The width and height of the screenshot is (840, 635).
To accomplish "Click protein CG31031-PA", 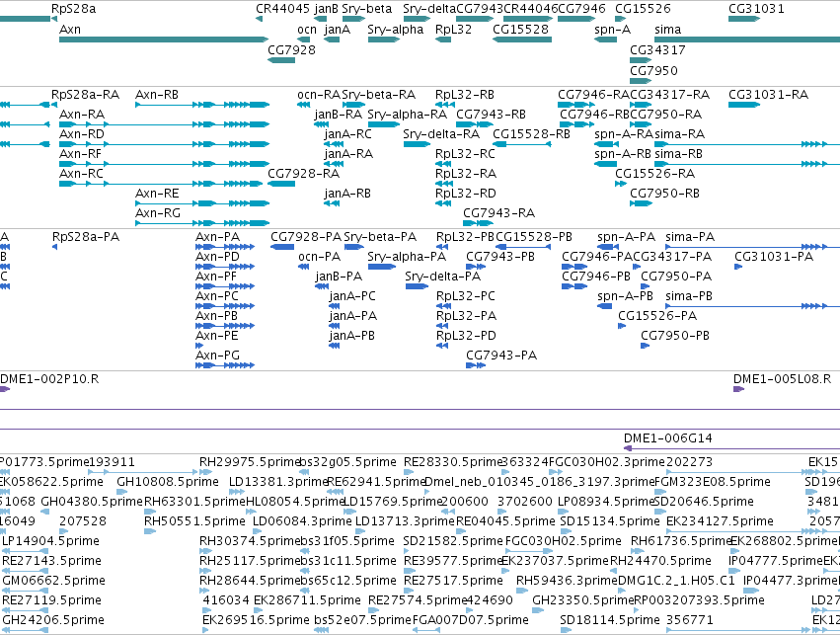I will click(738, 267).
